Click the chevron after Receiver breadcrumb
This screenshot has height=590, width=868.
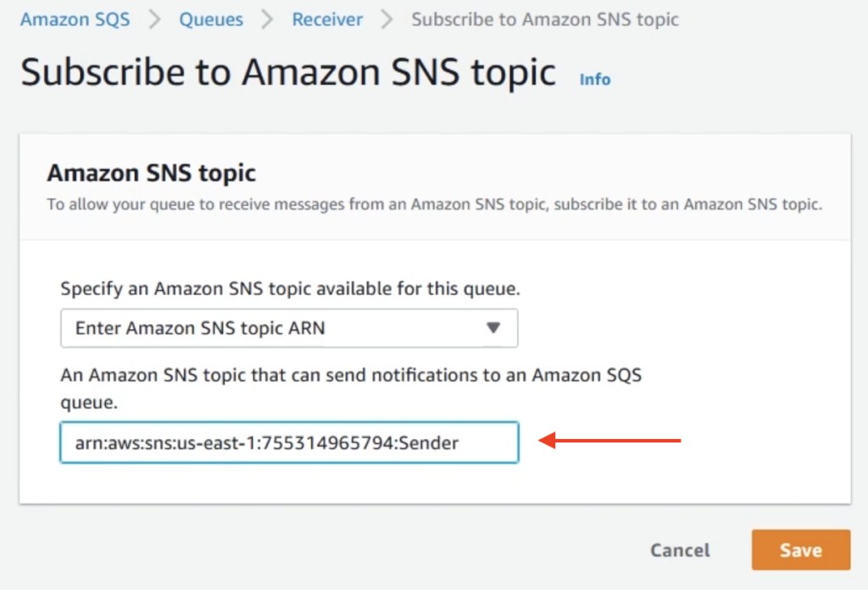pos(387,19)
